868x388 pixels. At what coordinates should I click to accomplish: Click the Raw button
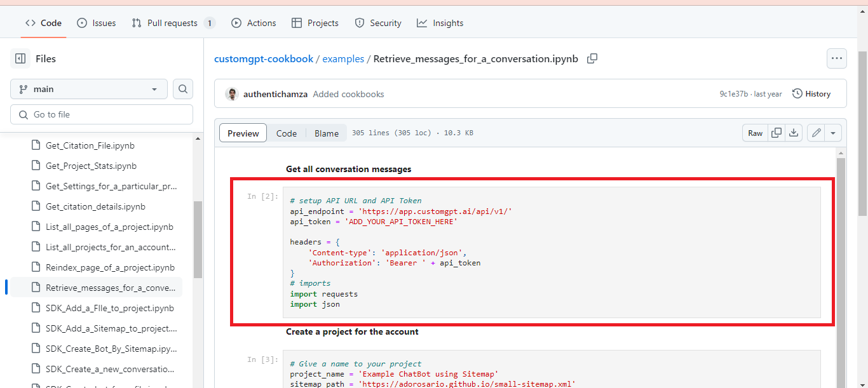pos(755,133)
